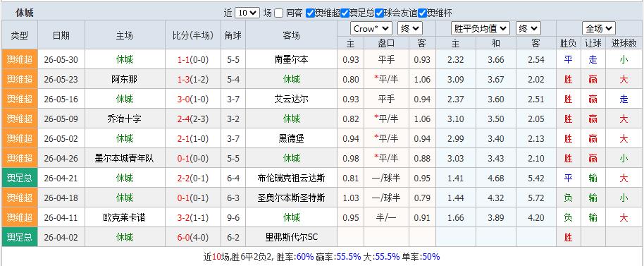The image size is (644, 266).
Task: Uncheck the 澳维杯 filter checkbox
Action: click(422, 13)
